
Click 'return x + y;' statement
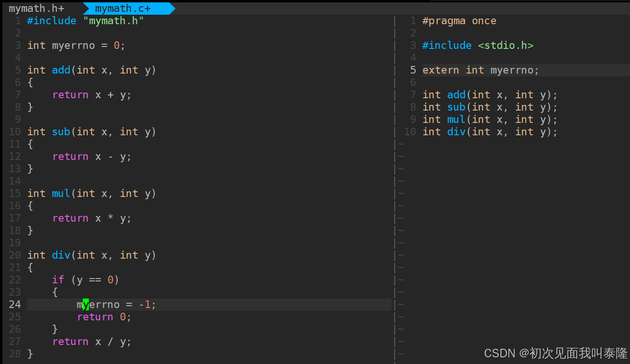[92, 95]
